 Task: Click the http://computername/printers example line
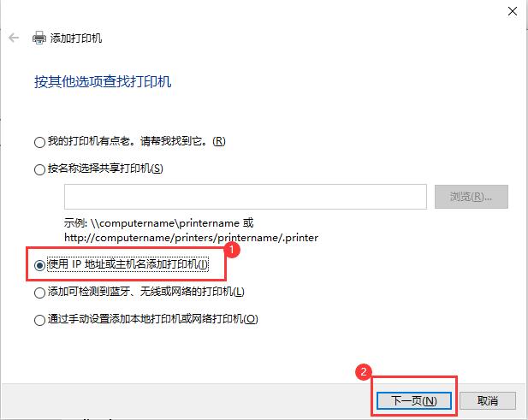tap(192, 238)
